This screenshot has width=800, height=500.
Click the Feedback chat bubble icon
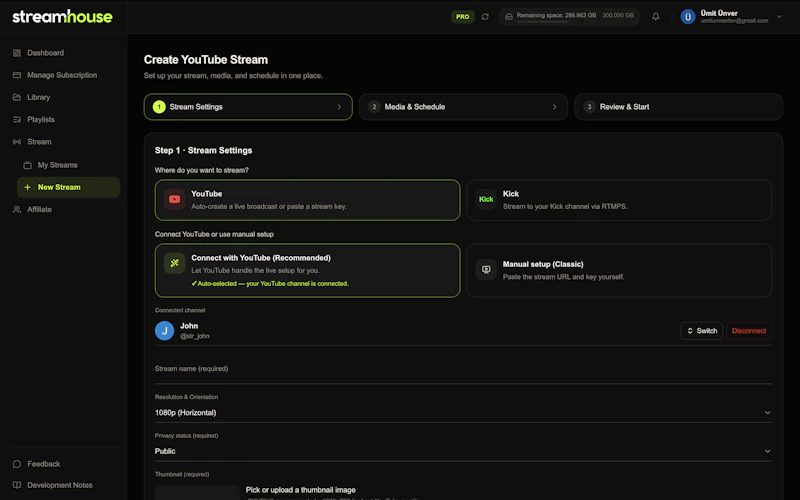coord(17,464)
